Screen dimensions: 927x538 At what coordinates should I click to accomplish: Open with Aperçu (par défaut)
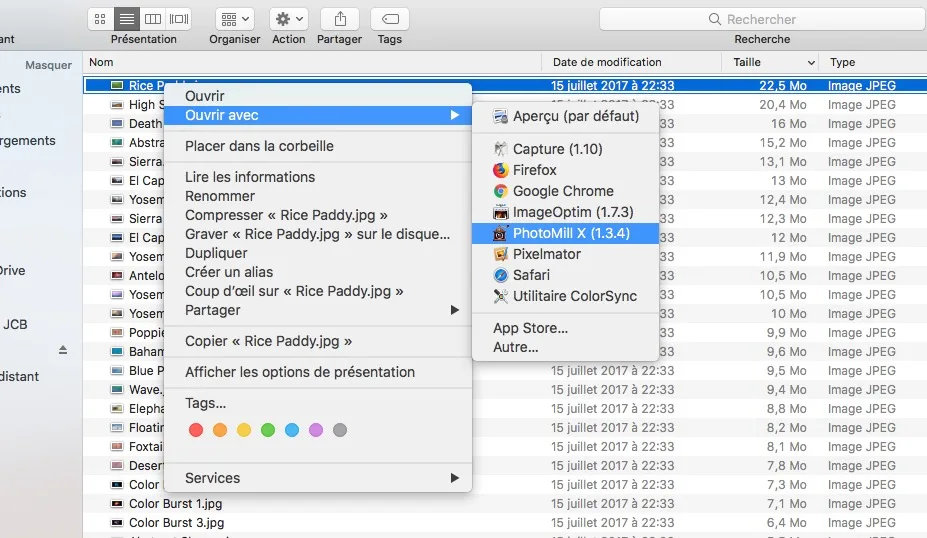click(566, 116)
